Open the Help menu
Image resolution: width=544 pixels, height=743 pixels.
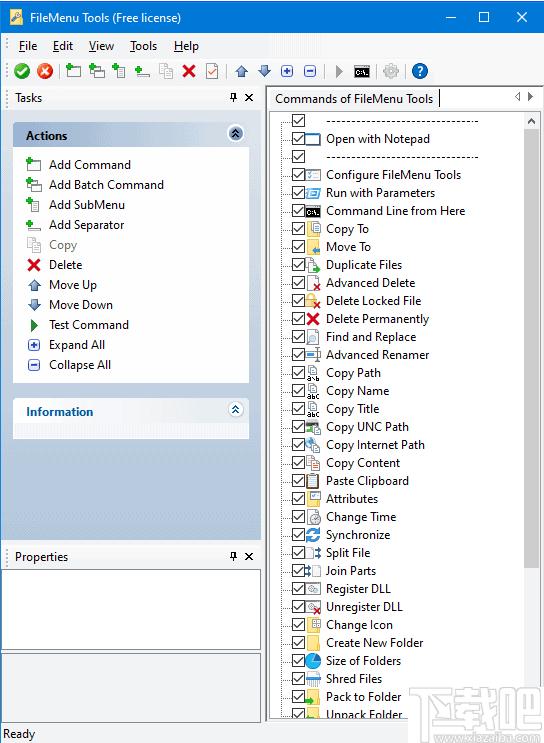coord(186,46)
